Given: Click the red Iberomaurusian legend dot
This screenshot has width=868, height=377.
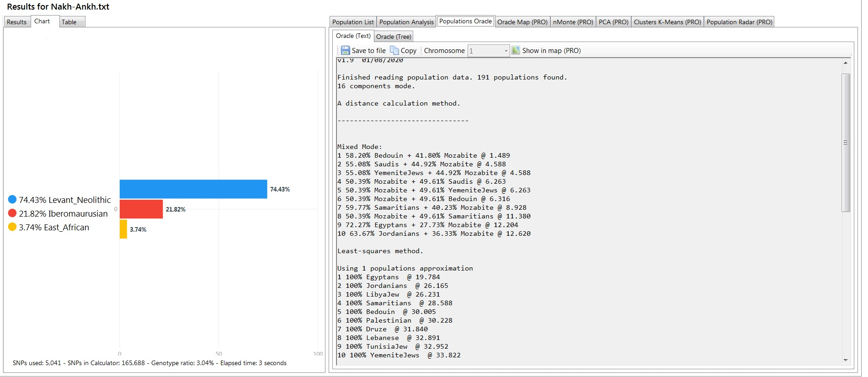Looking at the screenshot, I should (x=12, y=213).
